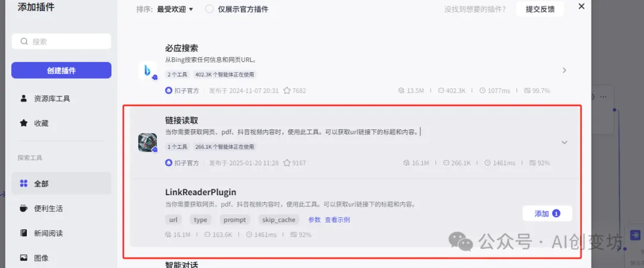Click the star icon beside 9167

[287, 163]
